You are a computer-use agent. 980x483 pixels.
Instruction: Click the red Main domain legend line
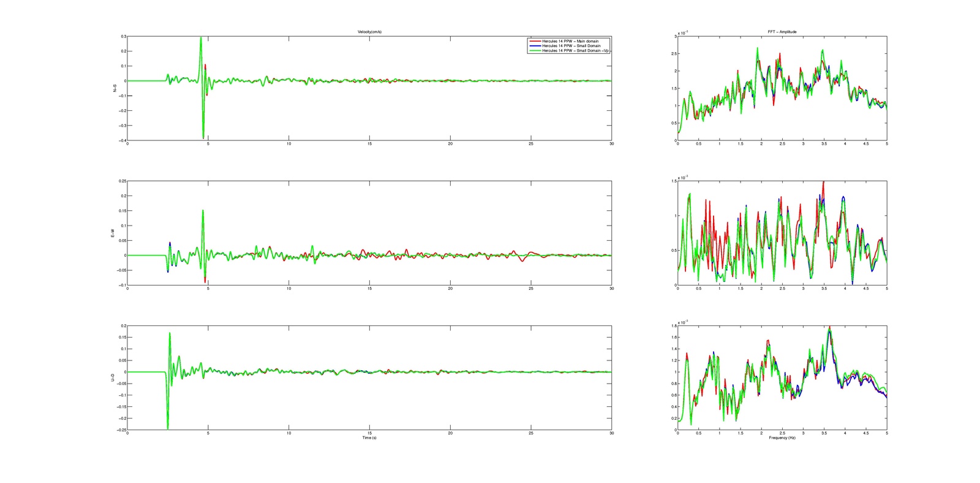pyautogui.click(x=535, y=41)
